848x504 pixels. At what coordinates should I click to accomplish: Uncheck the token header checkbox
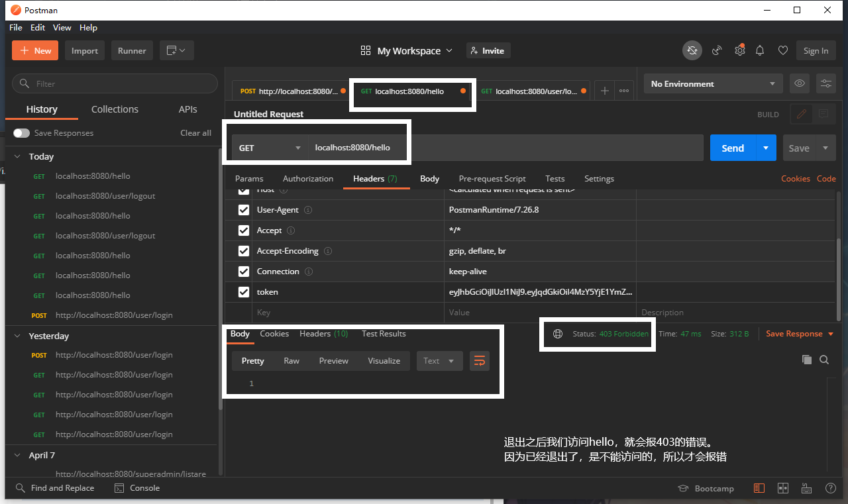tap(244, 292)
